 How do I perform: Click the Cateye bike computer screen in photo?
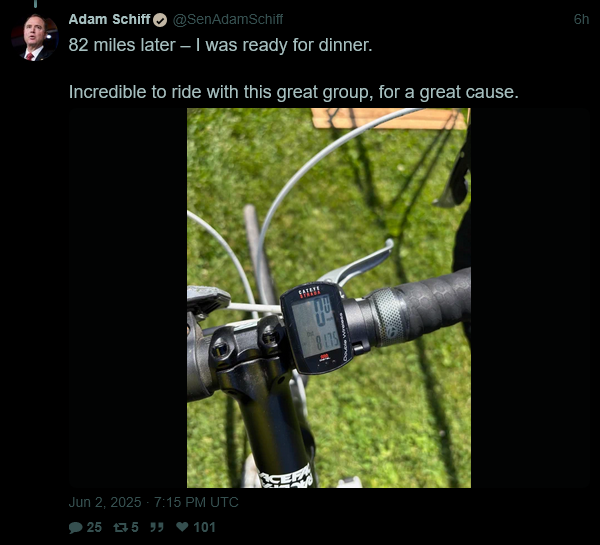pyautogui.click(x=317, y=326)
